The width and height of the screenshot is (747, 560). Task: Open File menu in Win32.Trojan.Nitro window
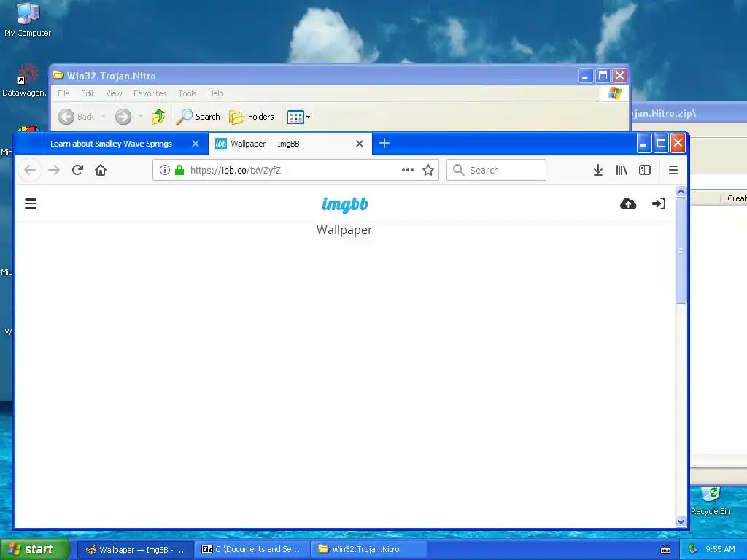click(x=63, y=93)
